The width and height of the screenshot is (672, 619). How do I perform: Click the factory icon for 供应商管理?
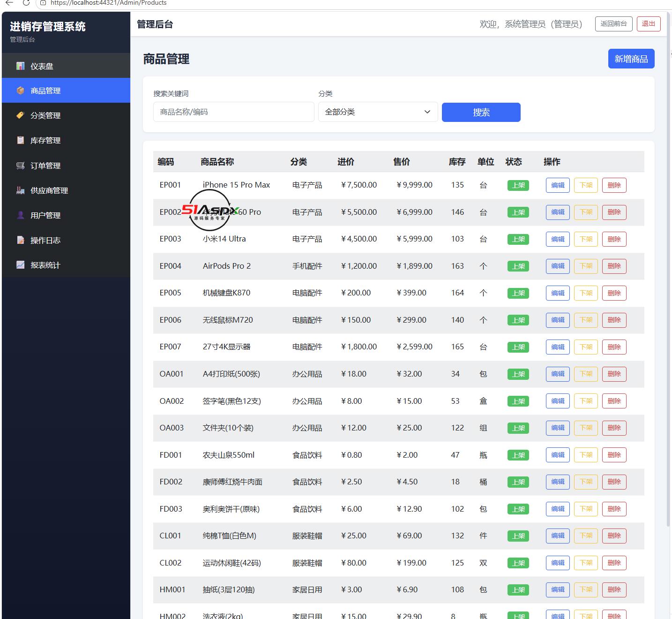[x=20, y=190]
